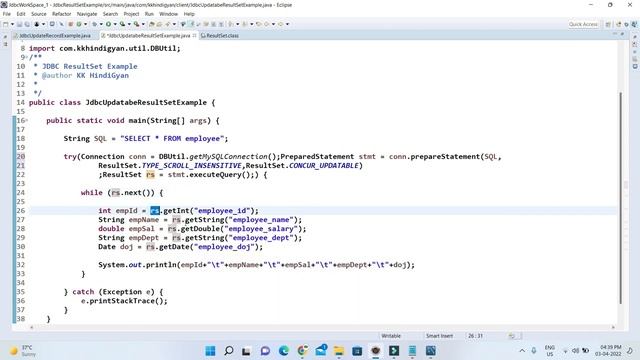Image resolution: width=640 pixels, height=360 pixels.
Task: Switch to JdbcUpdateRecordExample.java tab
Action: [x=55, y=36]
